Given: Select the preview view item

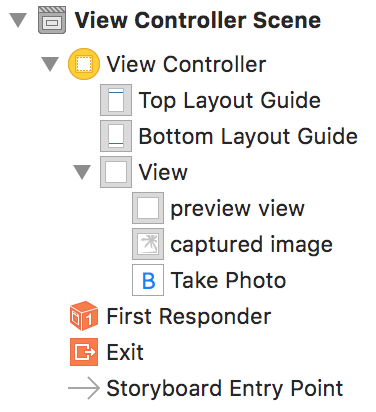Looking at the screenshot, I should tap(237, 209).
